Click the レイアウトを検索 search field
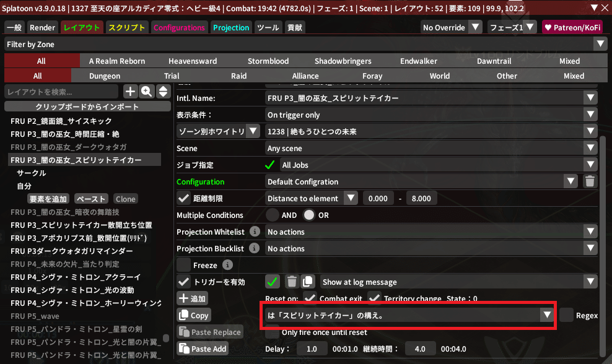Viewport: 612px width, 364px height. [x=62, y=92]
